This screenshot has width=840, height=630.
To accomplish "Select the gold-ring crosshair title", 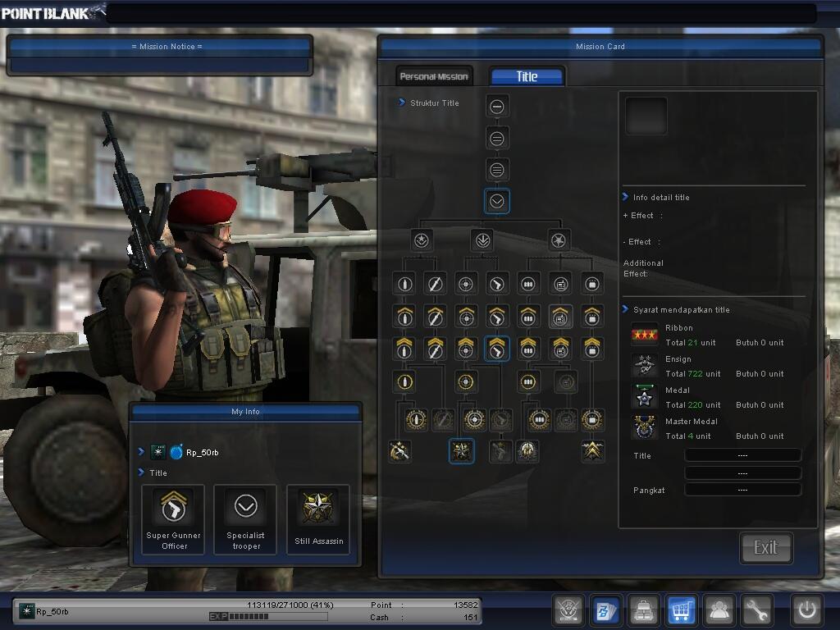I will (466, 382).
